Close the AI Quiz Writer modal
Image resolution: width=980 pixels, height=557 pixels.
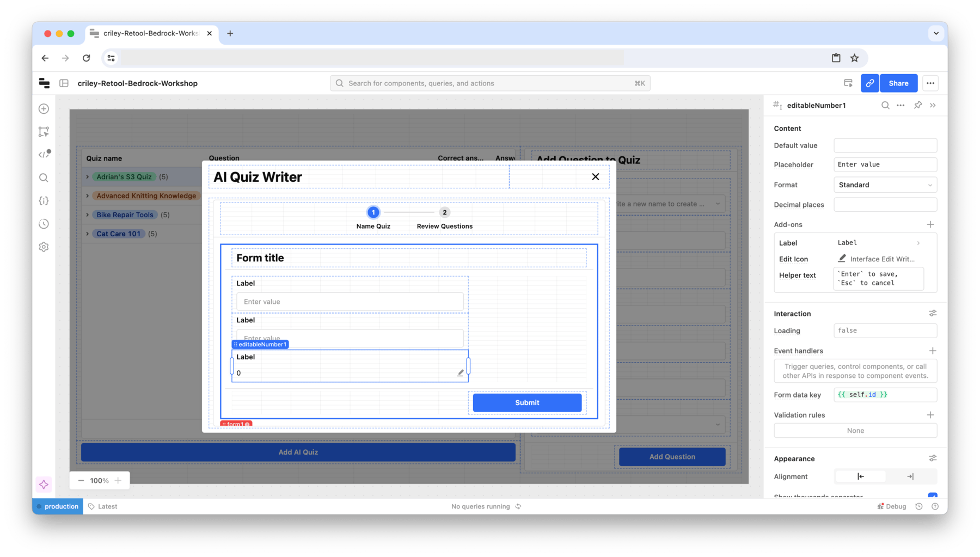[596, 177]
